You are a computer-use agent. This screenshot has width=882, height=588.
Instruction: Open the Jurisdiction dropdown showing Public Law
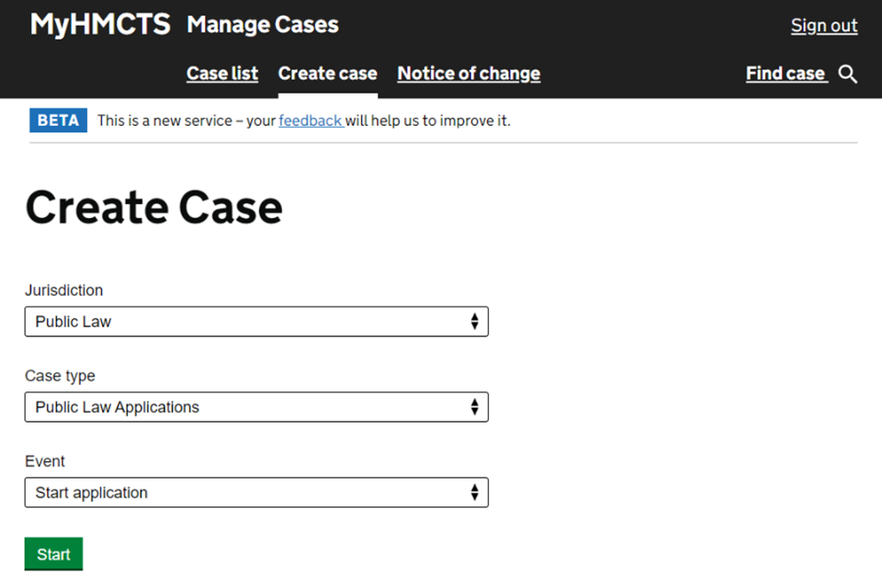coord(255,322)
